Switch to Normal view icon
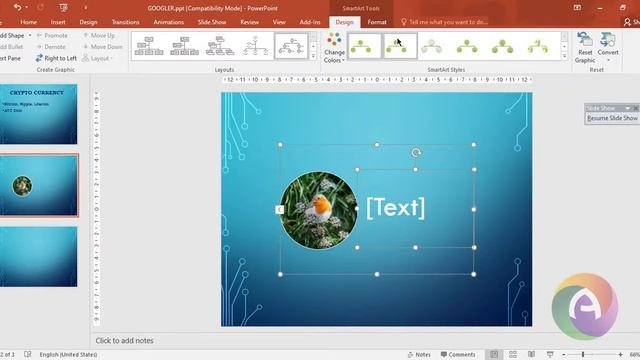Image resolution: width=640 pixels, height=360 pixels. (494, 354)
